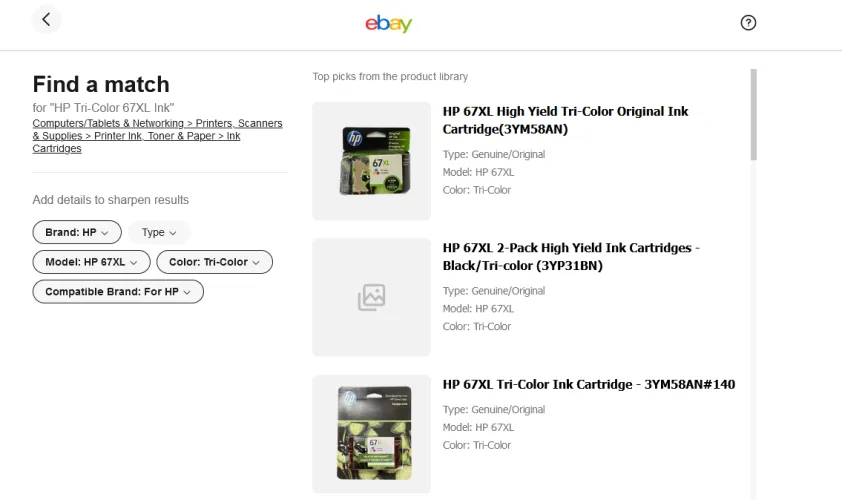
Task: Expand the Color: Tri-Color filter
Action: click(x=214, y=262)
